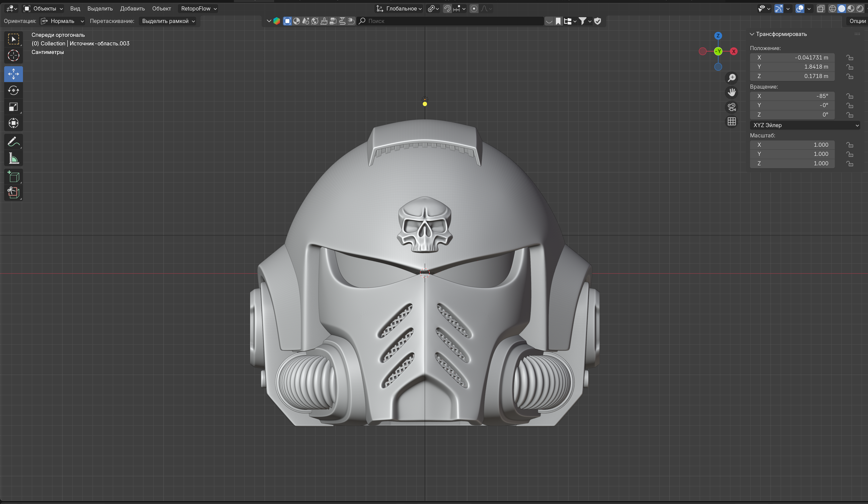
Task: Choose the Add Cube tool
Action: [x=14, y=177]
